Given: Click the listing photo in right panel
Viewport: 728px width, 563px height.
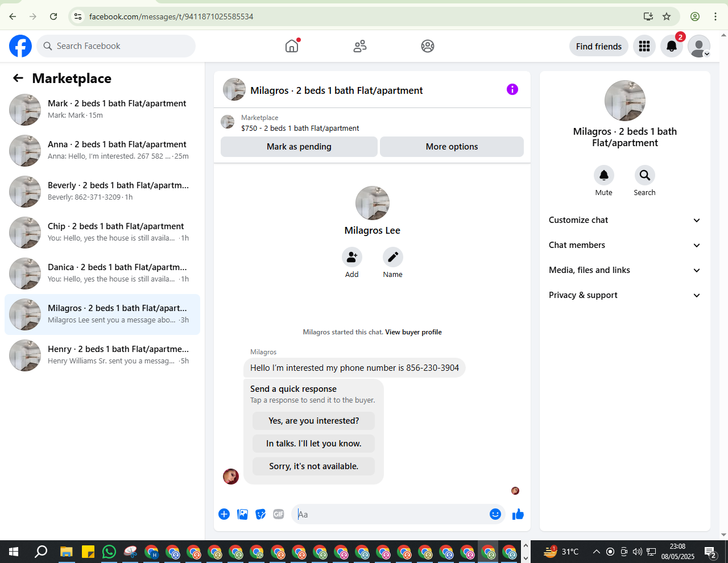Looking at the screenshot, I should (x=625, y=101).
